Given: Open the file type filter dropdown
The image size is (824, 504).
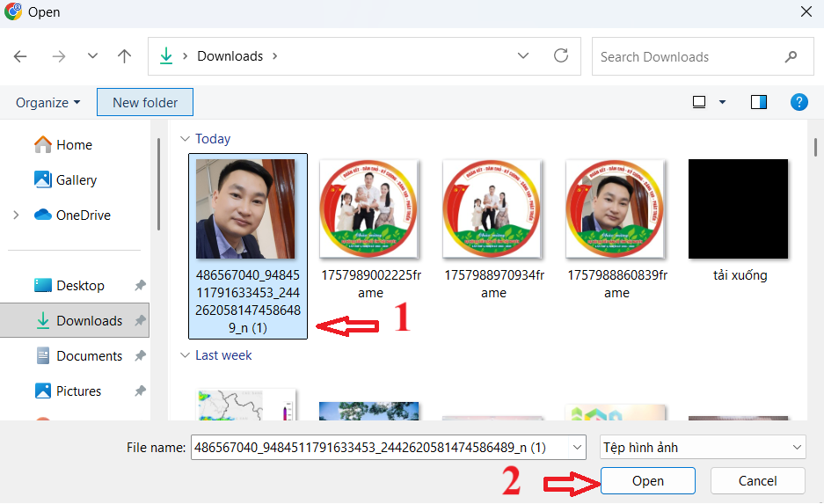Looking at the screenshot, I should [702, 448].
